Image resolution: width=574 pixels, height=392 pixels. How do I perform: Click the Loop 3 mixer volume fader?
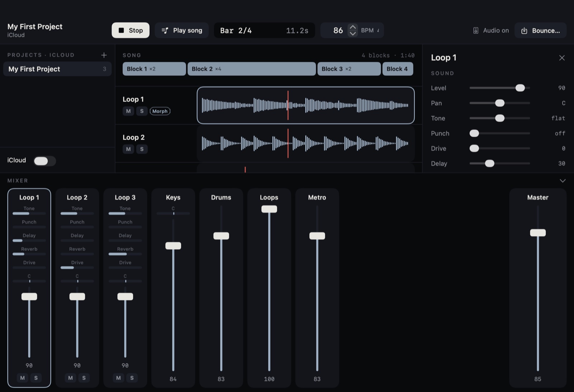pos(125,297)
